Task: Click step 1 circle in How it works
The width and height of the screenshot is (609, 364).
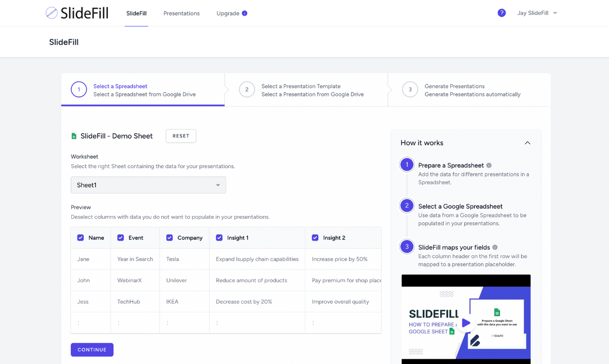Action: coord(407,165)
